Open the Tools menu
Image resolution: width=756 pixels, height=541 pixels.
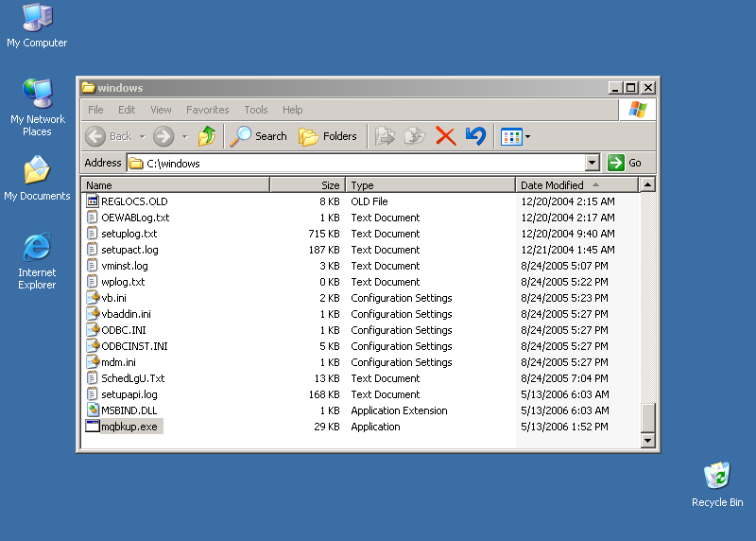(255, 110)
